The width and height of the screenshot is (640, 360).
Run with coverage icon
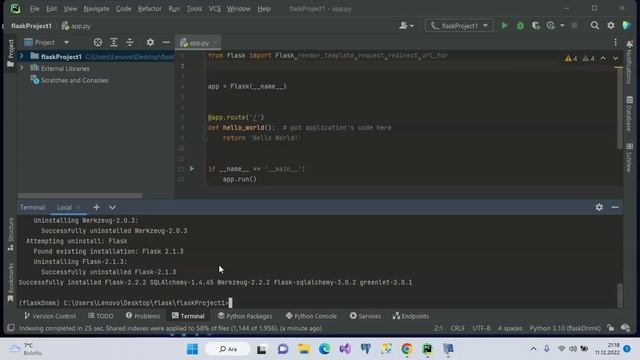pyautogui.click(x=536, y=26)
